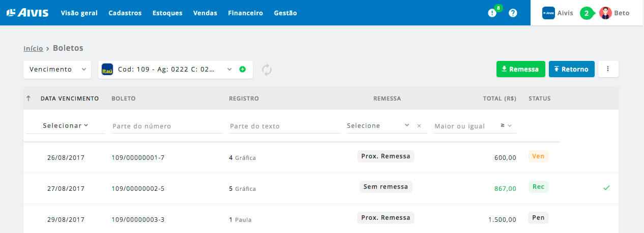Open the Gestão menu

pyautogui.click(x=285, y=13)
